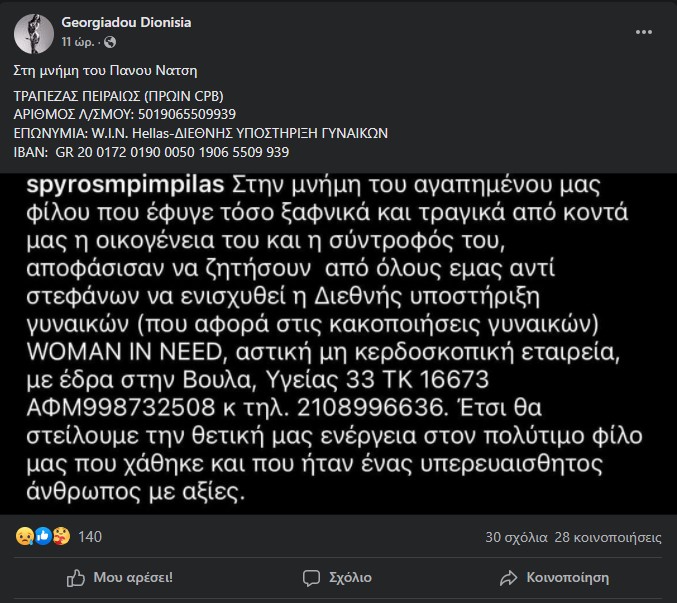Click the care hug reaction emoji

tap(61, 536)
